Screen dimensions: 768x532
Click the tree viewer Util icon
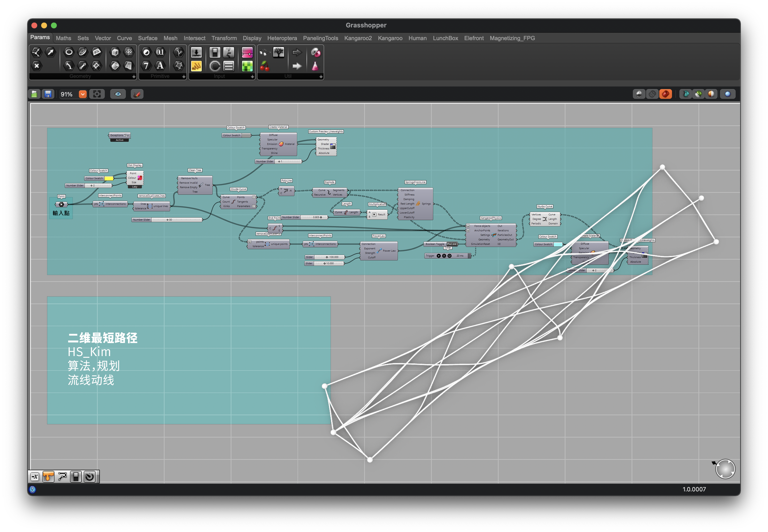tap(279, 52)
